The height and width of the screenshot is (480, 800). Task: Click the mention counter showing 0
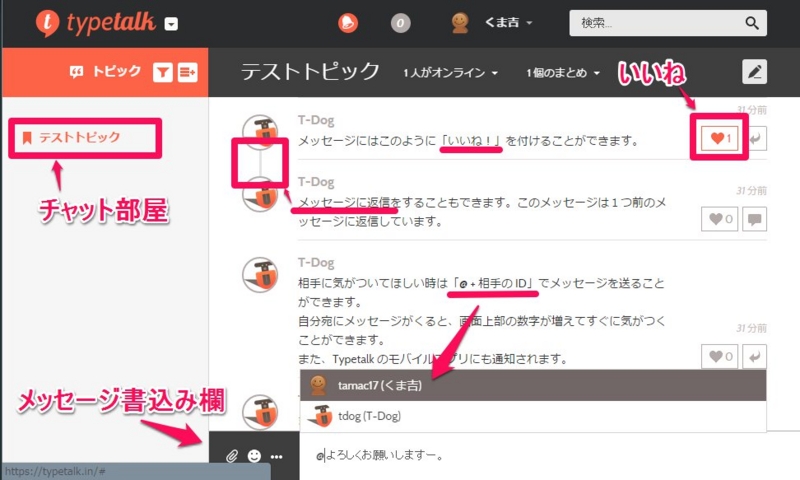coord(401,23)
